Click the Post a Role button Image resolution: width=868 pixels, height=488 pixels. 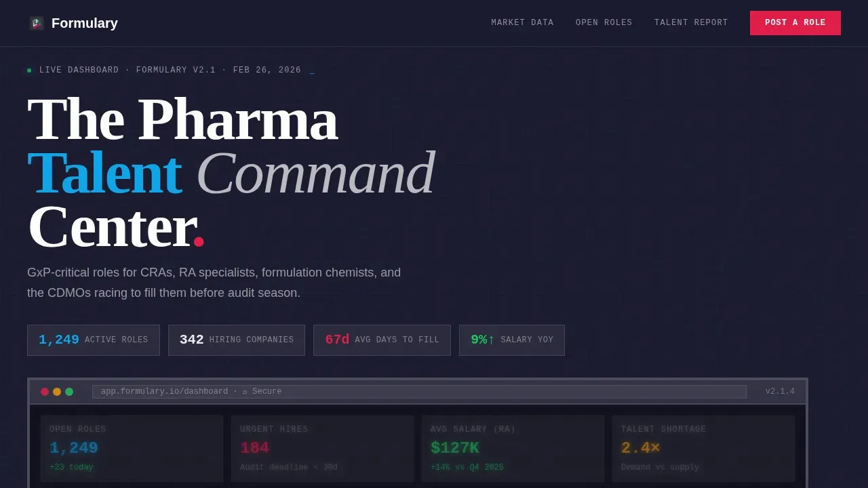click(795, 23)
